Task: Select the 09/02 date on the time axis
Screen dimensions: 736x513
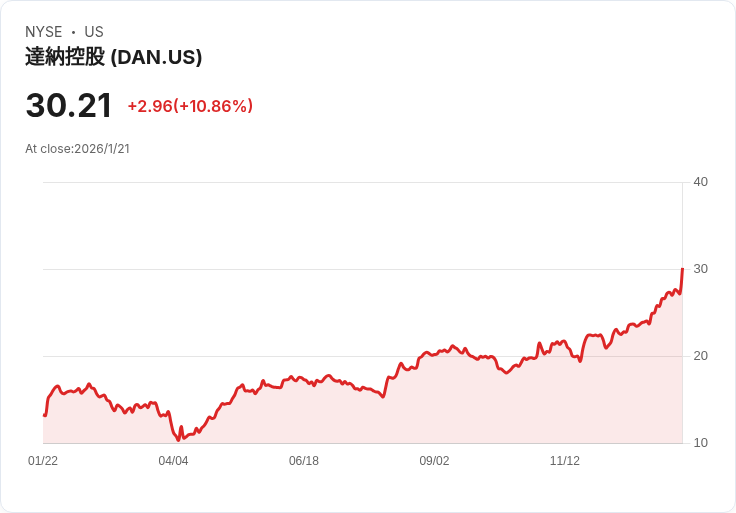Action: pyautogui.click(x=434, y=461)
